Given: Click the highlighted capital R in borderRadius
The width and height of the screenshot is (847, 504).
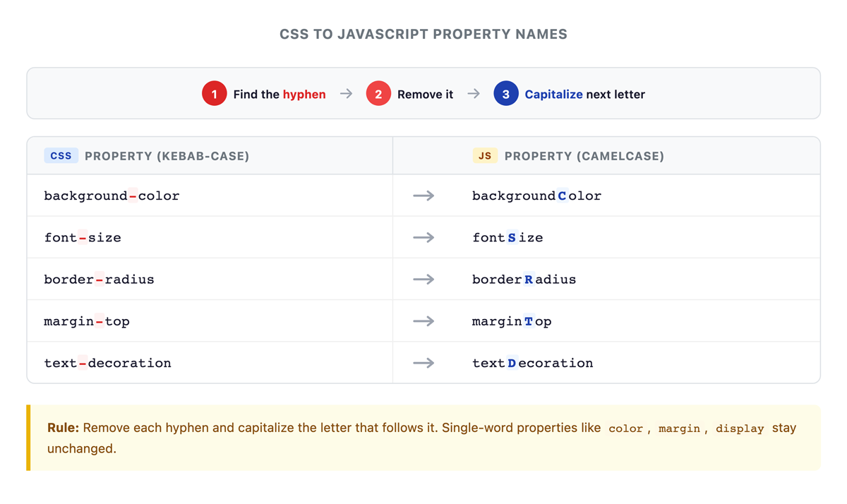Looking at the screenshot, I should point(529,279).
